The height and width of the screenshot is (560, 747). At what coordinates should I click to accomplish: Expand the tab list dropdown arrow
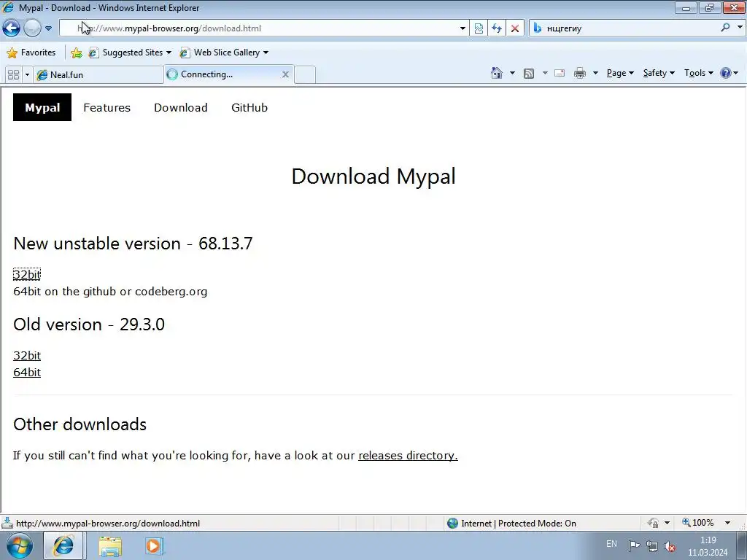27,75
